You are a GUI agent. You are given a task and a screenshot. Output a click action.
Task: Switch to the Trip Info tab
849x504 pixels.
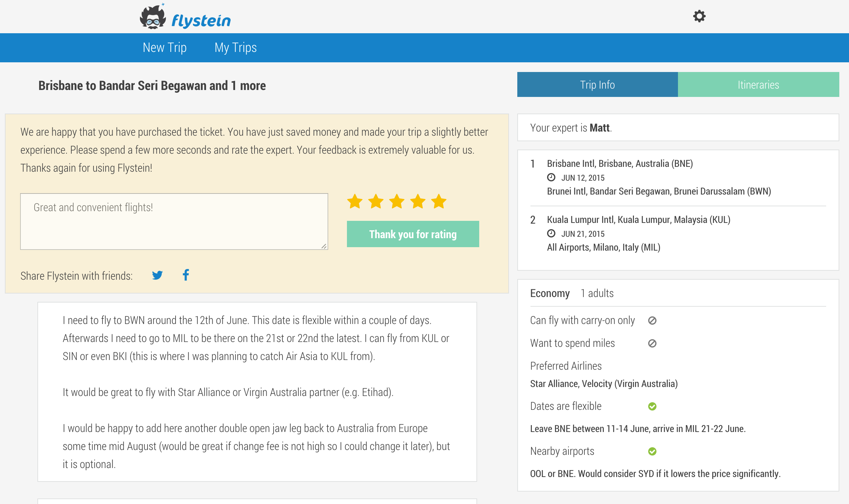(597, 85)
